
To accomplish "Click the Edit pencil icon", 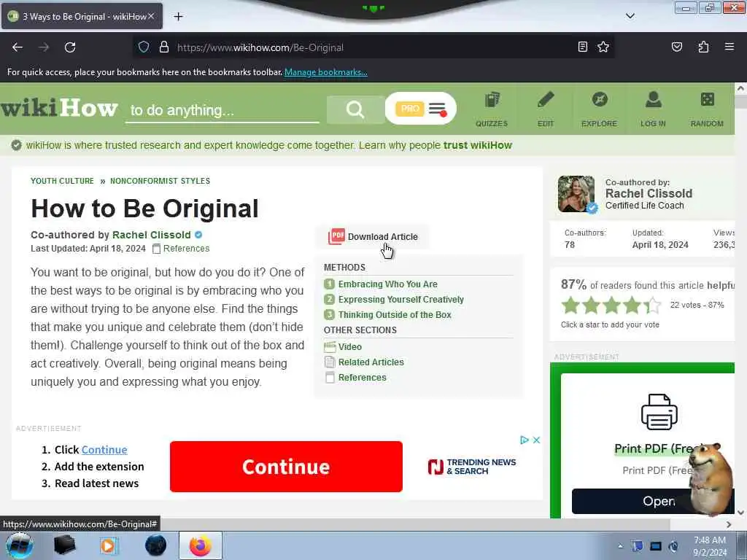I will point(546,109).
